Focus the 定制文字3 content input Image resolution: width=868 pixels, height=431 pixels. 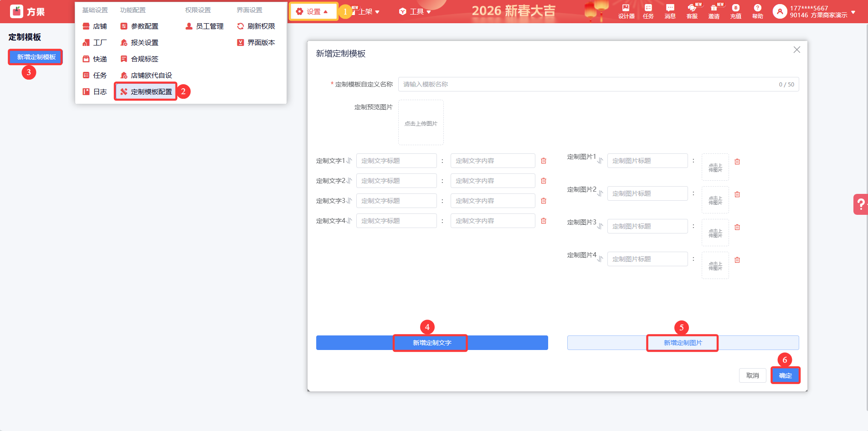point(493,201)
